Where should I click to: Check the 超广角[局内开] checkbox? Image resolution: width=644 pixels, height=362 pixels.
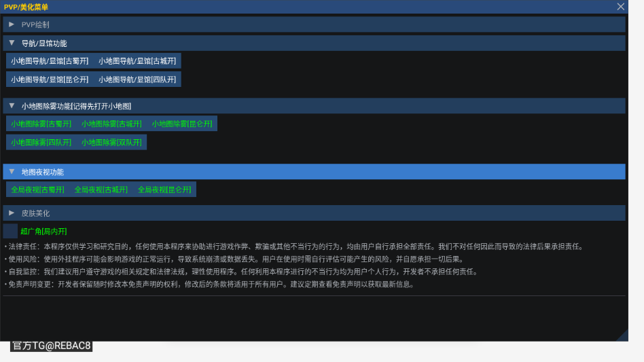10,231
